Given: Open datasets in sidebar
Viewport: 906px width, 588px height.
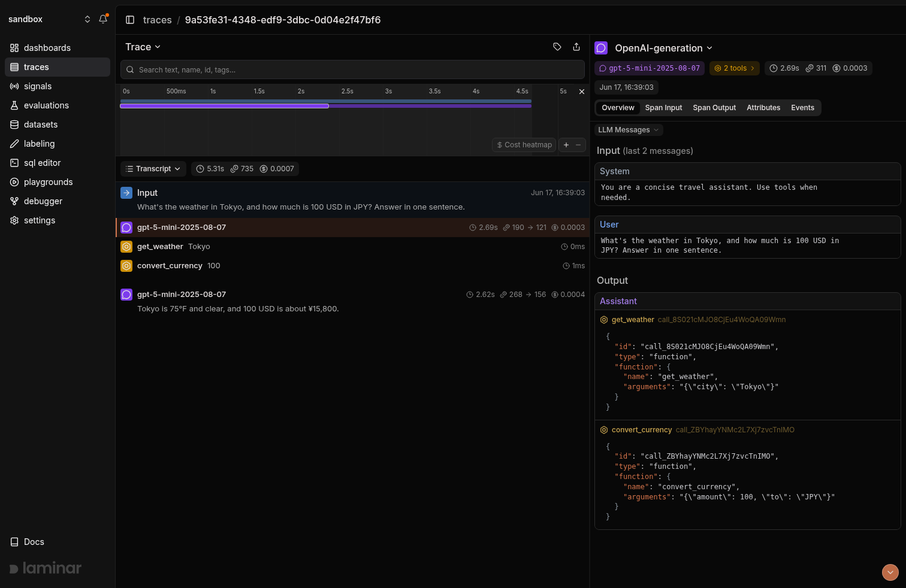Looking at the screenshot, I should click(58, 125).
